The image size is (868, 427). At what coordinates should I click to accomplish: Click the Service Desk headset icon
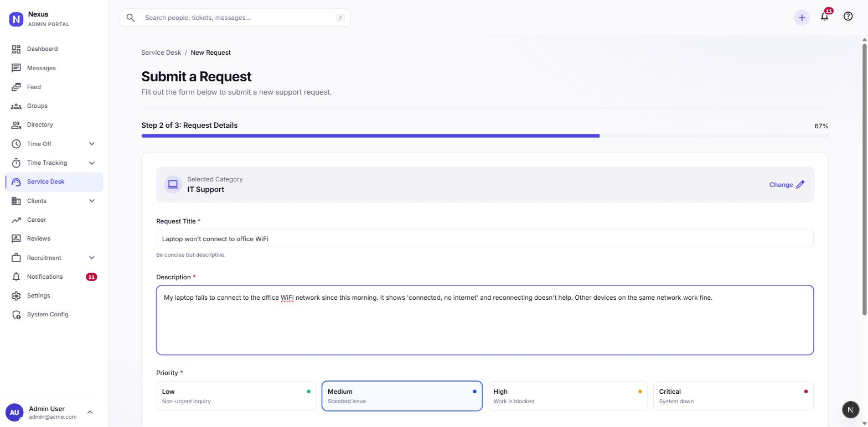16,182
